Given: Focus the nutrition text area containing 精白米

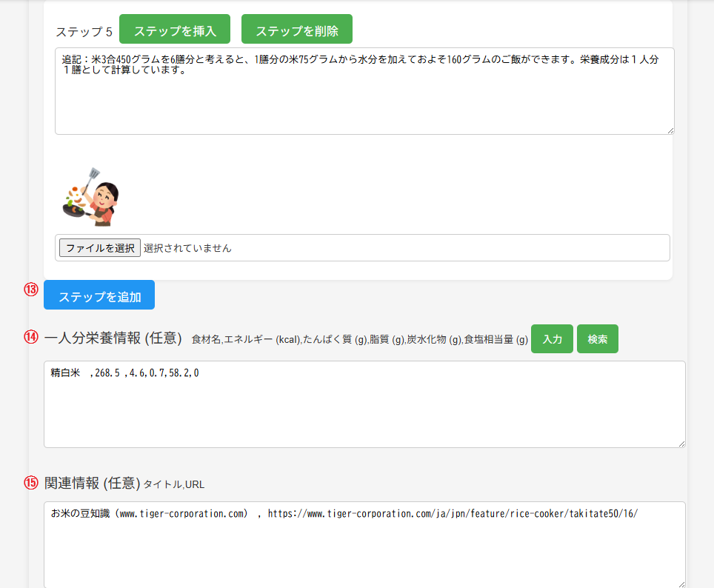Looking at the screenshot, I should click(x=364, y=407).
